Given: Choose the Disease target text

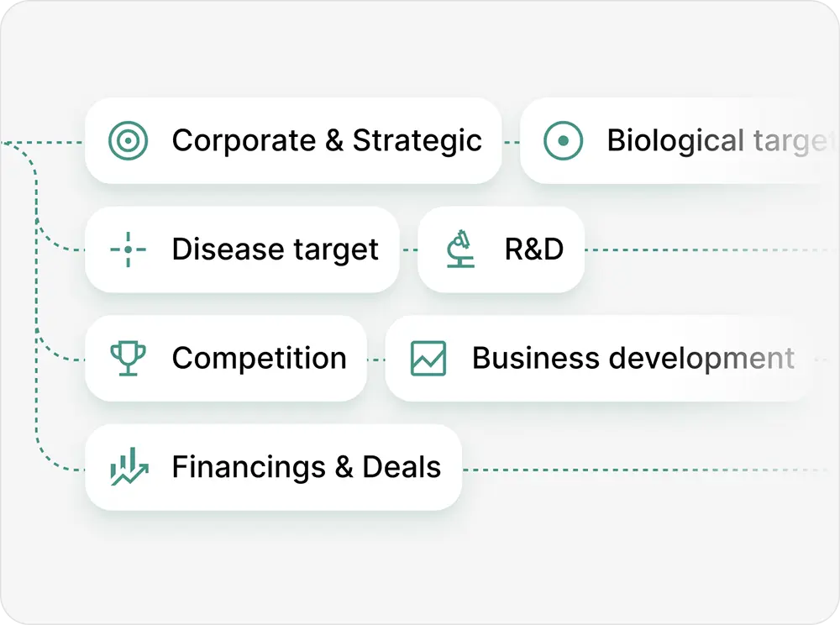Looking at the screenshot, I should (x=276, y=249).
